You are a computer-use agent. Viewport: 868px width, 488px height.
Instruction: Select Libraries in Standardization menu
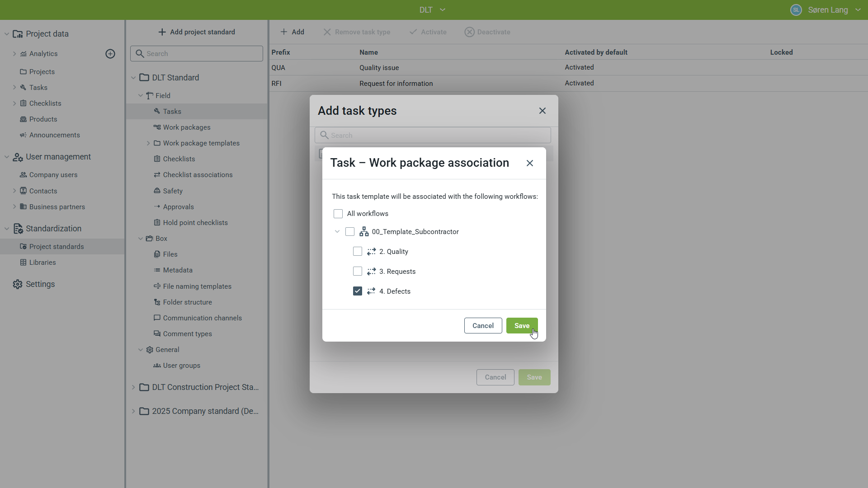[42, 263]
